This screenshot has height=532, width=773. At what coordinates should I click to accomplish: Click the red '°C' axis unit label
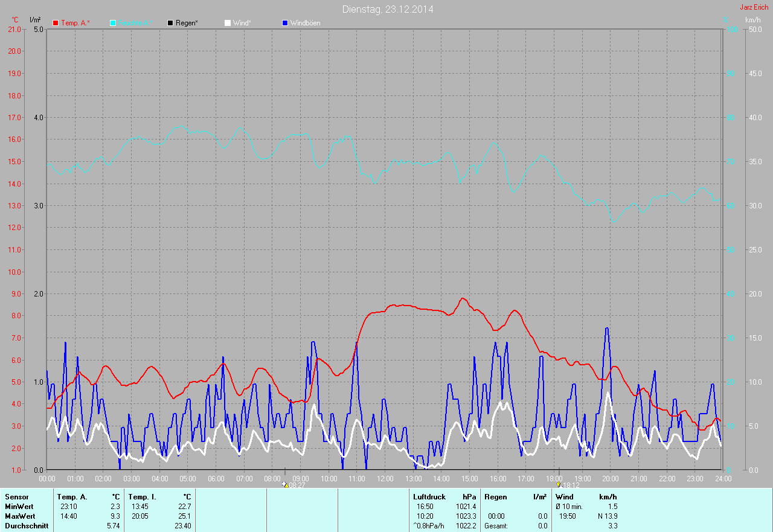pyautogui.click(x=15, y=20)
